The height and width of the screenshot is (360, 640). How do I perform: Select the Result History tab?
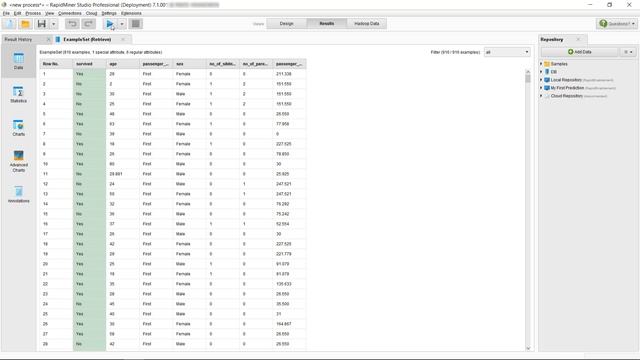(18, 40)
